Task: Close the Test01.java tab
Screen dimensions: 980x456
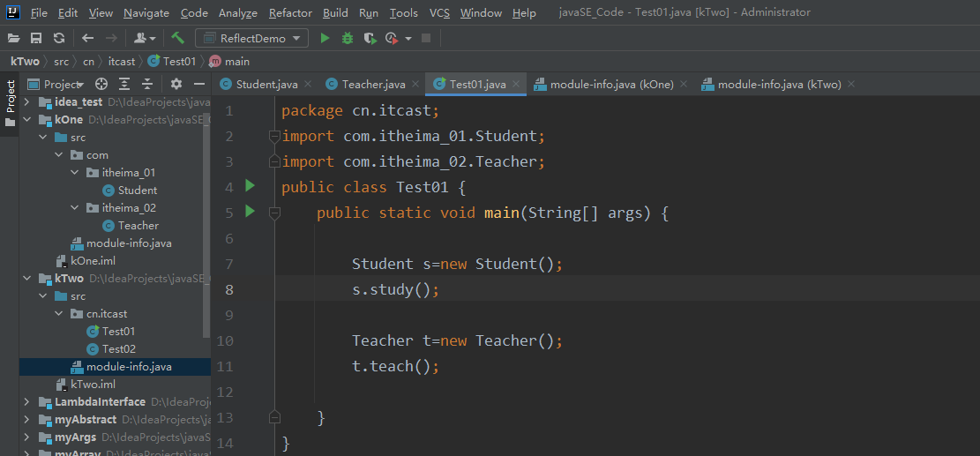Action: coord(516,84)
